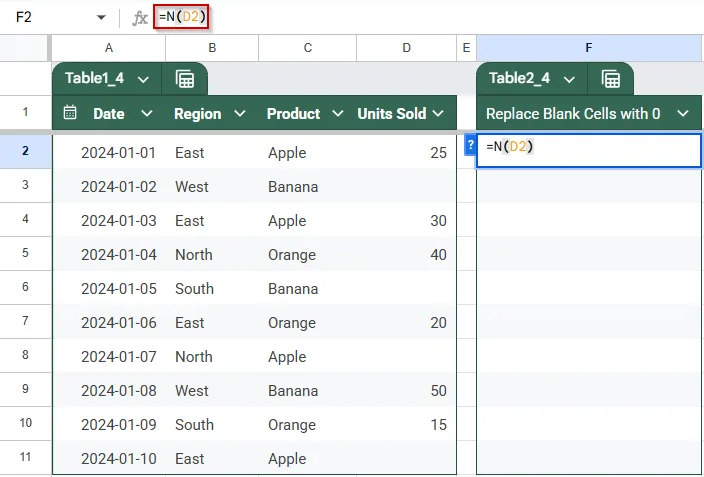Click the Units Sold header text
704x477 pixels.
point(392,114)
